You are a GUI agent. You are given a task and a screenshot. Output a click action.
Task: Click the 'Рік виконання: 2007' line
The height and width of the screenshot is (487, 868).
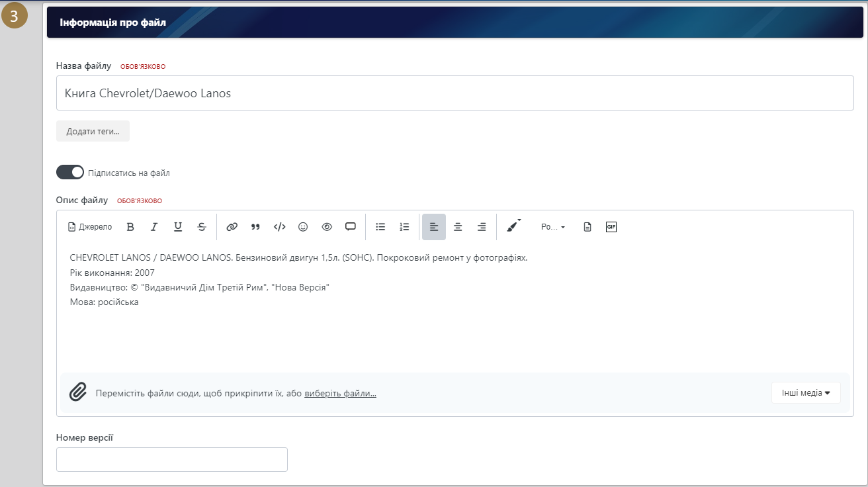point(112,273)
